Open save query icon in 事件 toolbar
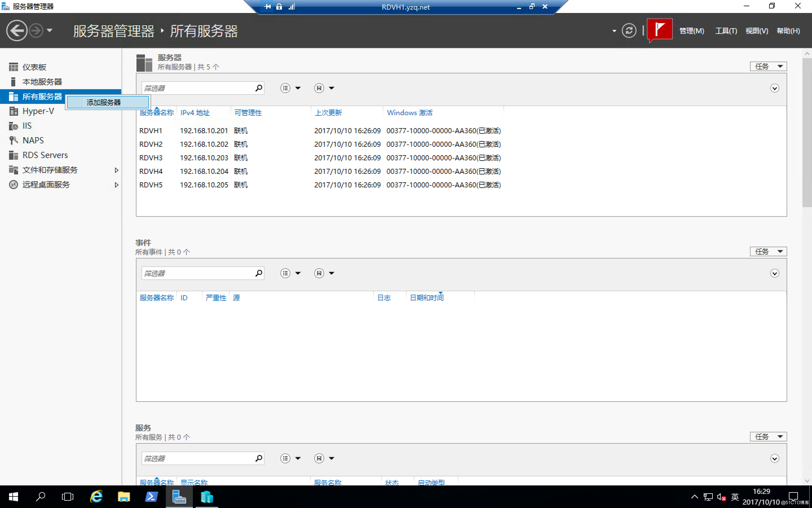Viewport: 812px width, 508px height. click(319, 273)
